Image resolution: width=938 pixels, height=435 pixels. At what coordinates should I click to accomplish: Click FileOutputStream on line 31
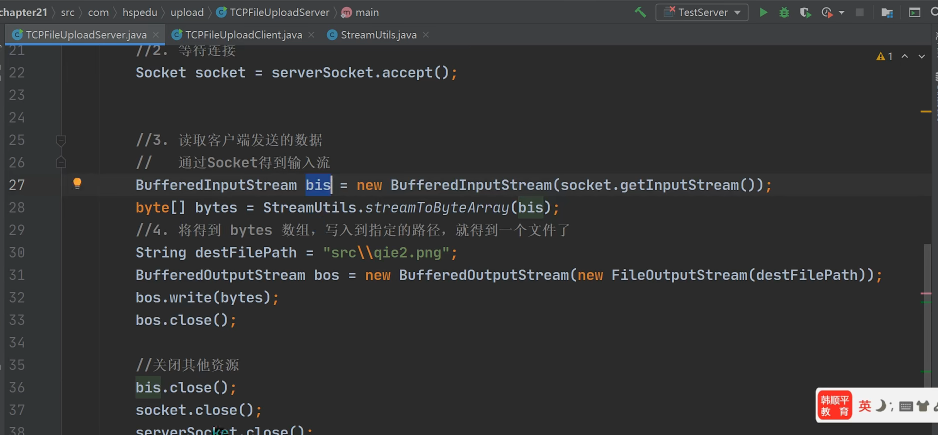tap(679, 275)
